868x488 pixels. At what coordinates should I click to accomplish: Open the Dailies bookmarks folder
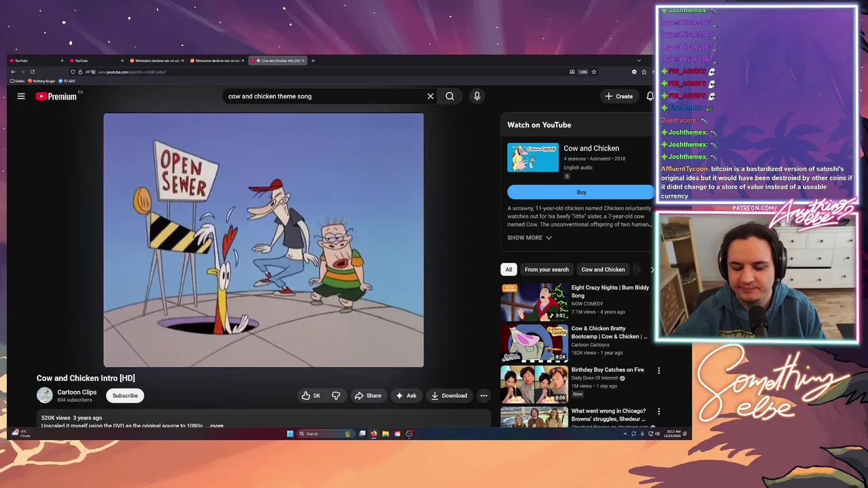[18, 81]
